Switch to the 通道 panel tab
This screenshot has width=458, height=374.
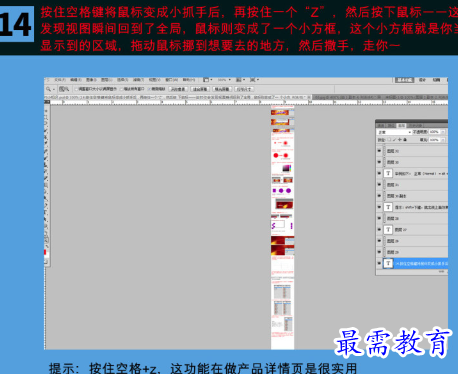(x=381, y=126)
